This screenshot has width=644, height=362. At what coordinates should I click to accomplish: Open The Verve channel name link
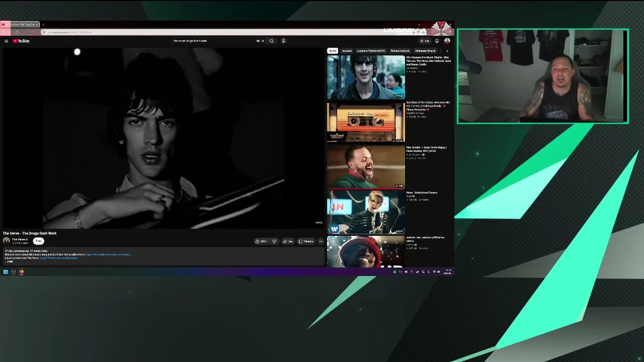(x=19, y=239)
